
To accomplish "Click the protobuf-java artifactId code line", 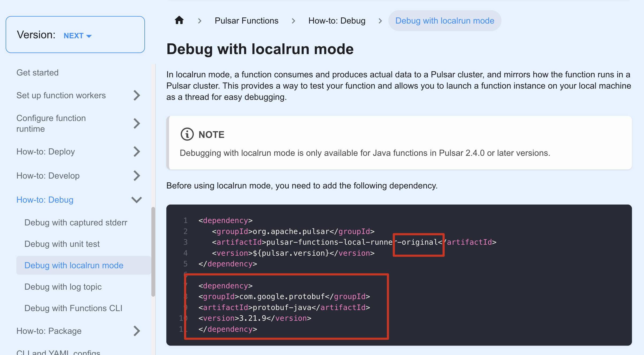I will [x=284, y=307].
